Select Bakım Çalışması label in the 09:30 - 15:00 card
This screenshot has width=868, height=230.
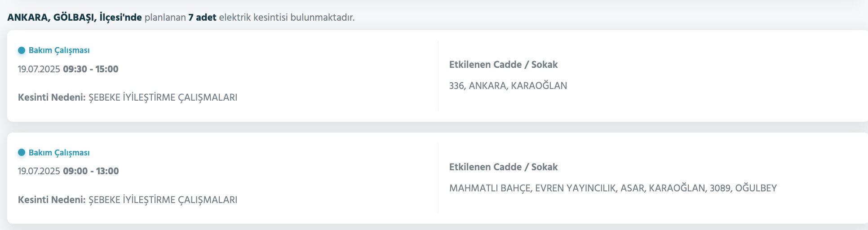(59, 50)
